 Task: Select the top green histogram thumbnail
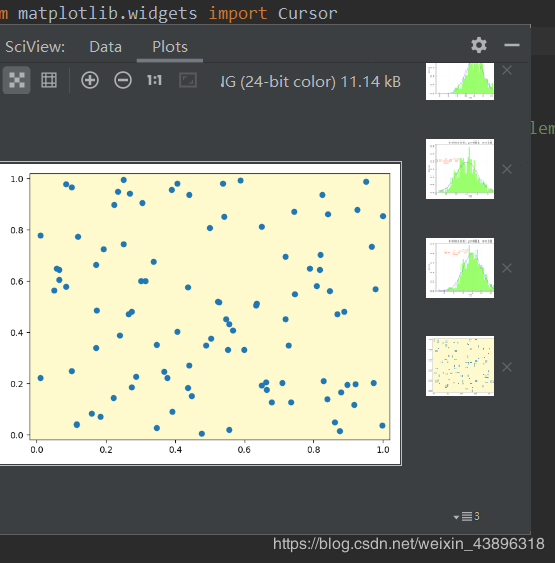tap(460, 82)
